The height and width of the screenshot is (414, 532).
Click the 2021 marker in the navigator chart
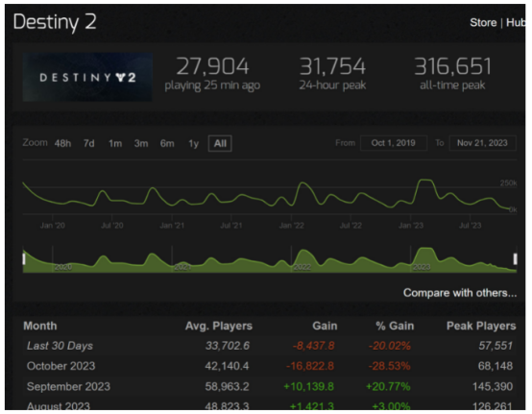point(182,267)
